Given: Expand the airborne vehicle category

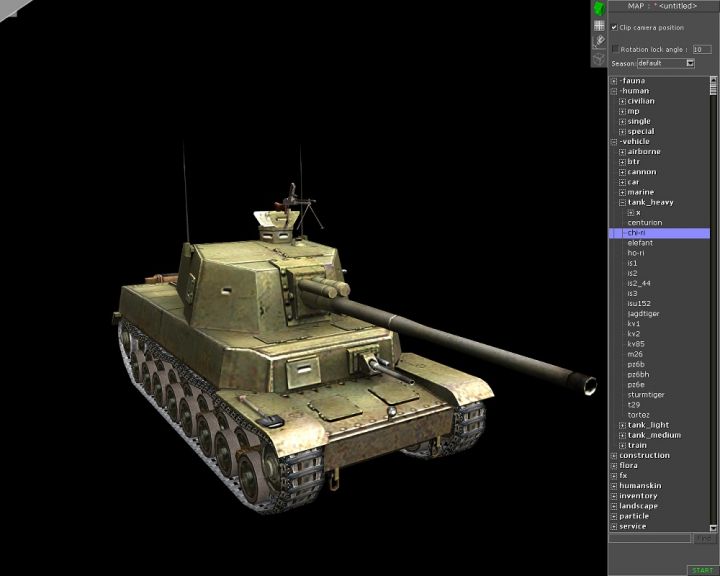Looking at the screenshot, I should [x=622, y=152].
